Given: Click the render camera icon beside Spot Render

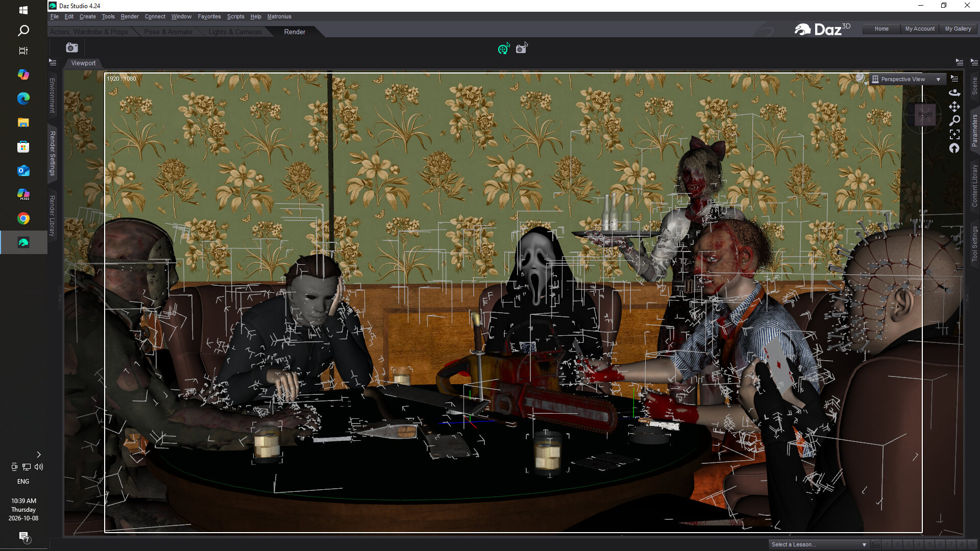Looking at the screenshot, I should click(x=521, y=48).
